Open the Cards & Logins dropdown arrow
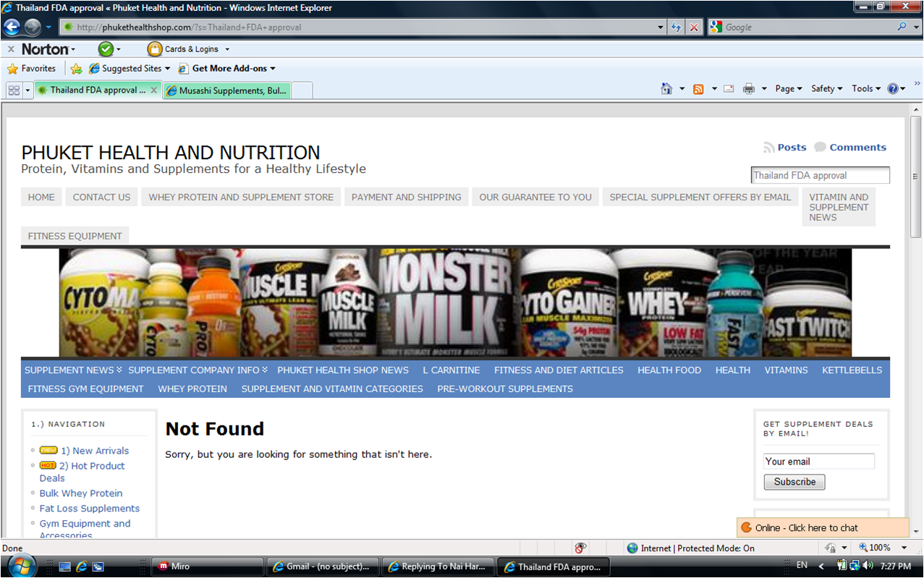 click(x=227, y=49)
